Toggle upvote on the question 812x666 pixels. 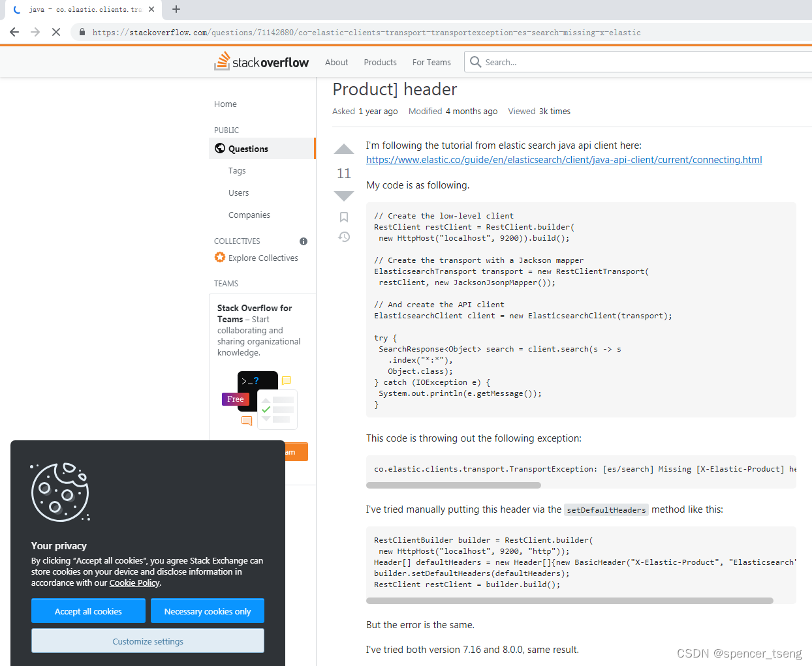(344, 149)
